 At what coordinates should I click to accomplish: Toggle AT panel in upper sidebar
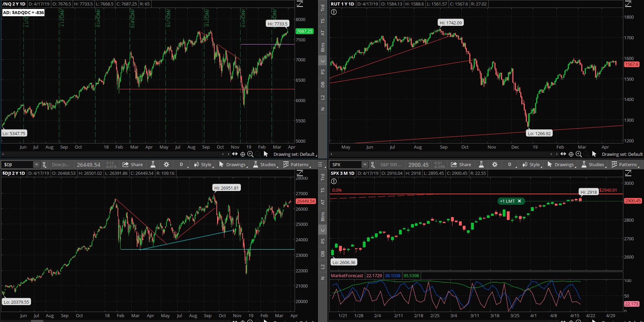[x=323, y=33]
